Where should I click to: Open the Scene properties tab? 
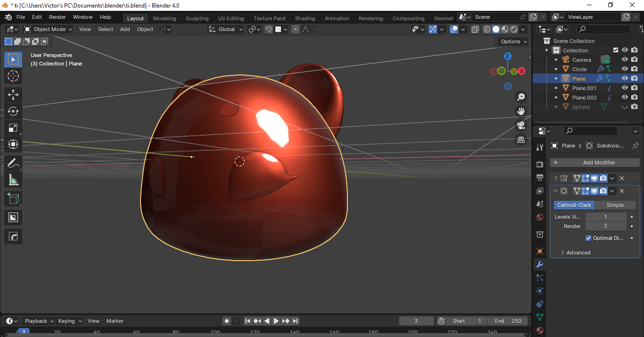pyautogui.click(x=540, y=204)
